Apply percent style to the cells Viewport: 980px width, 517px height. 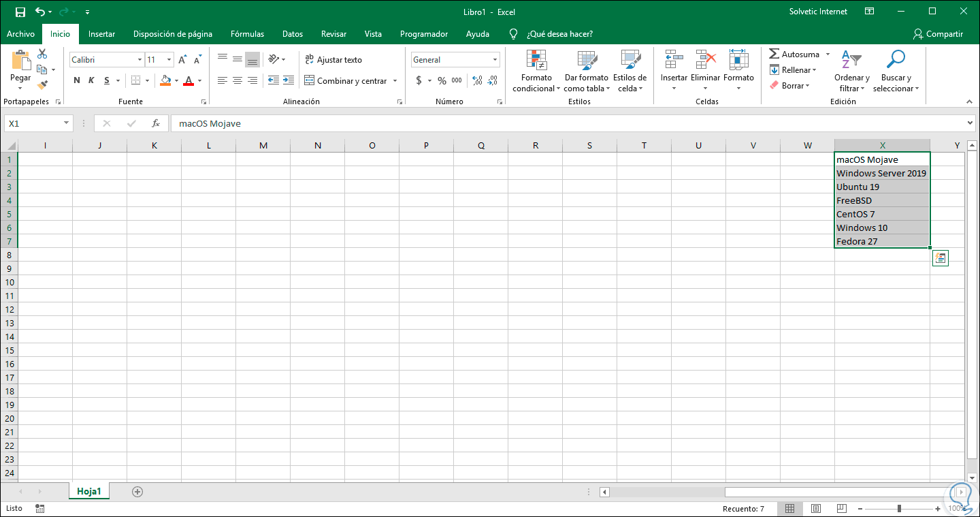pyautogui.click(x=442, y=80)
